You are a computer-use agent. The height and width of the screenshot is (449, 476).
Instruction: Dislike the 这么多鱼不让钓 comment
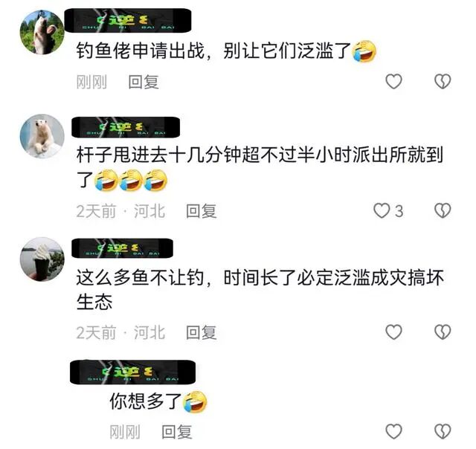(443, 332)
